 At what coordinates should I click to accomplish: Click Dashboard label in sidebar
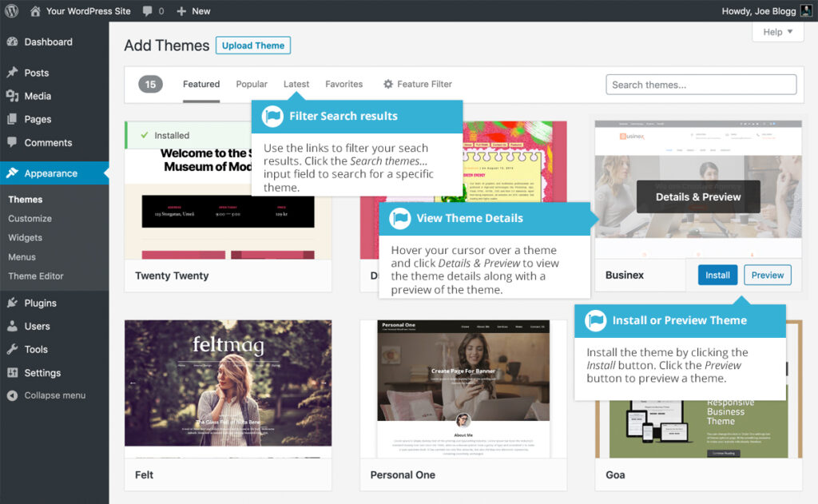point(48,42)
